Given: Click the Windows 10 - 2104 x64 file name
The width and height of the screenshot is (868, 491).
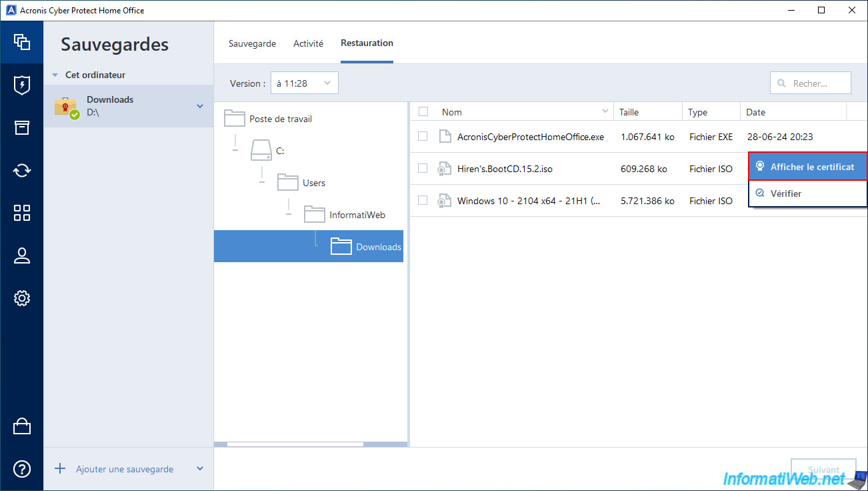Looking at the screenshot, I should [529, 201].
